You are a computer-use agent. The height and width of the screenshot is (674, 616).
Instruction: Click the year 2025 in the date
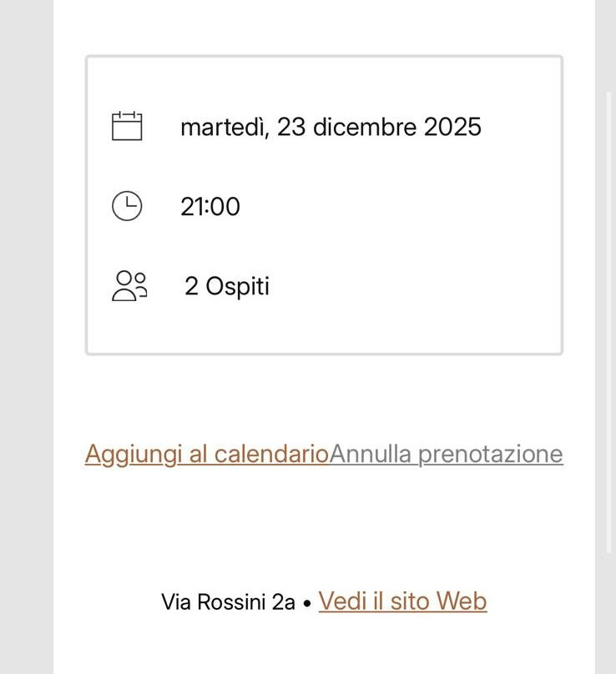(452, 127)
